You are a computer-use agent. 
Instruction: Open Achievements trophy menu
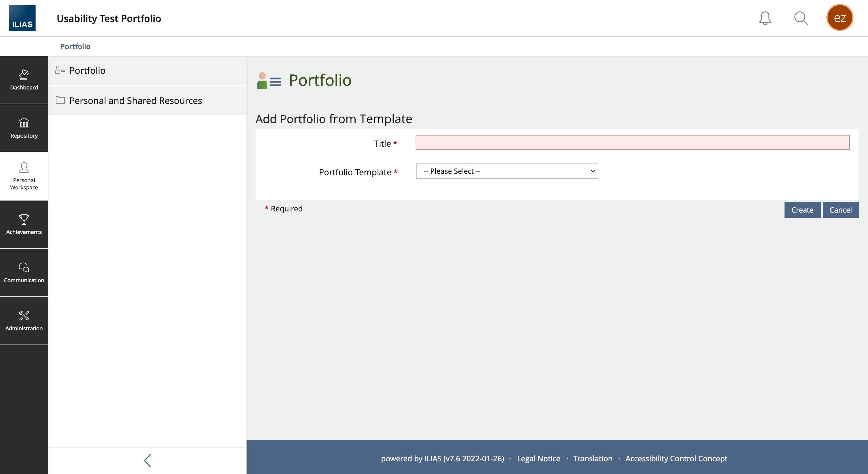click(x=24, y=224)
